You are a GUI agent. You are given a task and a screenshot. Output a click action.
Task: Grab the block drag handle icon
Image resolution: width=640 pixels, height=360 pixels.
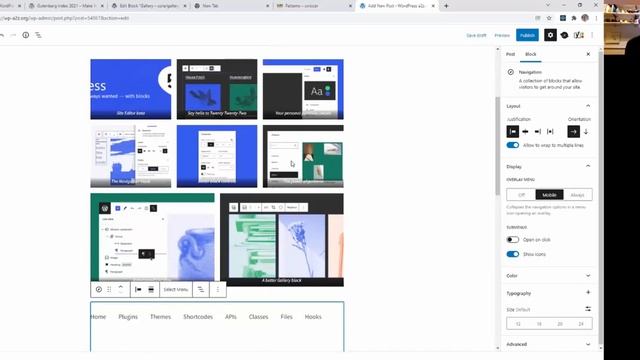coord(109,289)
